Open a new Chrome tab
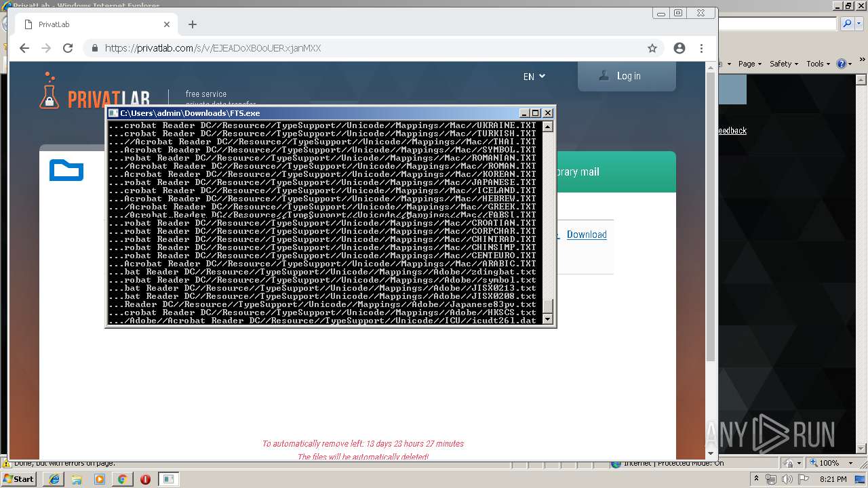This screenshot has width=868, height=488. pyautogui.click(x=193, y=24)
